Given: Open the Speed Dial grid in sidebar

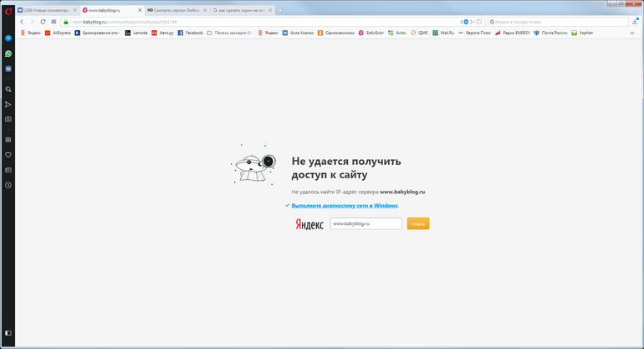Looking at the screenshot, I should (x=8, y=140).
